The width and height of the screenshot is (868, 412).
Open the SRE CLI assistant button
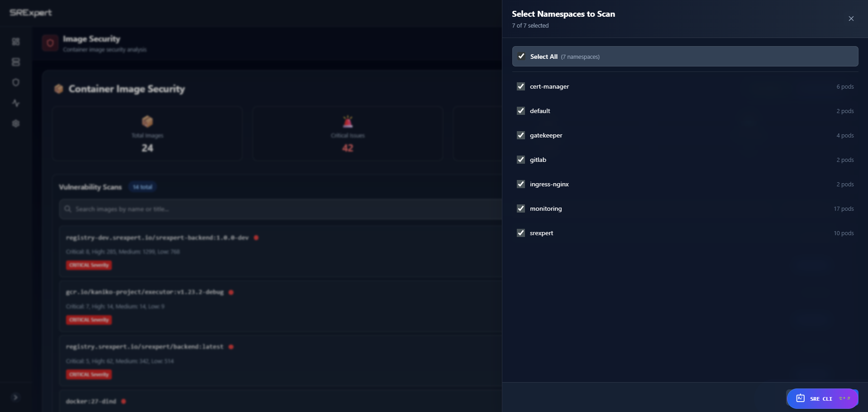821,398
